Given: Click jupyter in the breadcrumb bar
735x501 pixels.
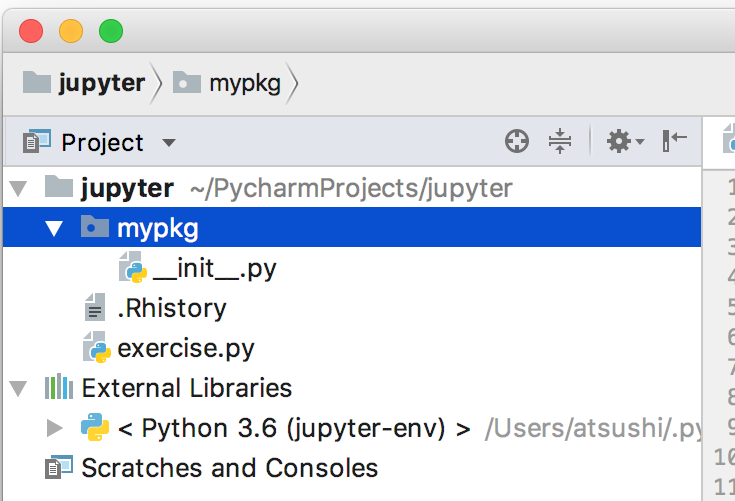Looking at the screenshot, I should (x=101, y=83).
